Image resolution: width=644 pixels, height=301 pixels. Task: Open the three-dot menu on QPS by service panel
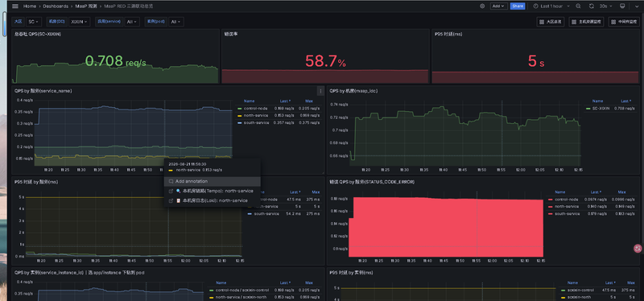click(320, 91)
